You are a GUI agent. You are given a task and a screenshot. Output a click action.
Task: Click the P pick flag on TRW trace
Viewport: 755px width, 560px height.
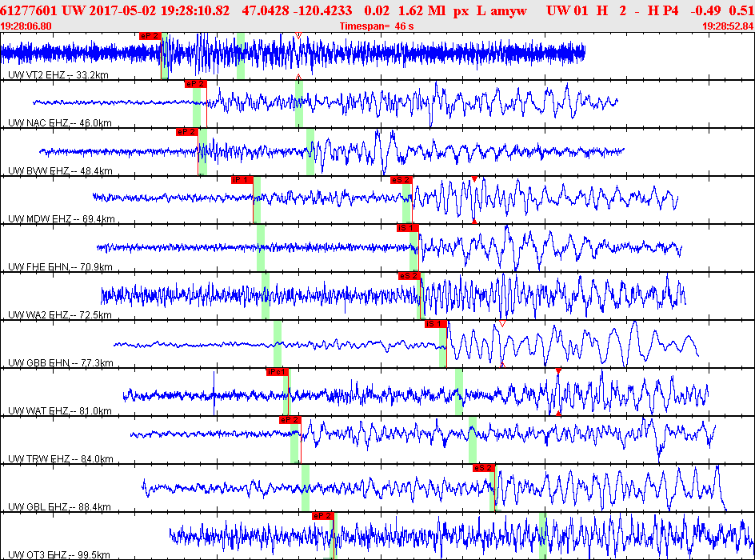[x=290, y=420]
